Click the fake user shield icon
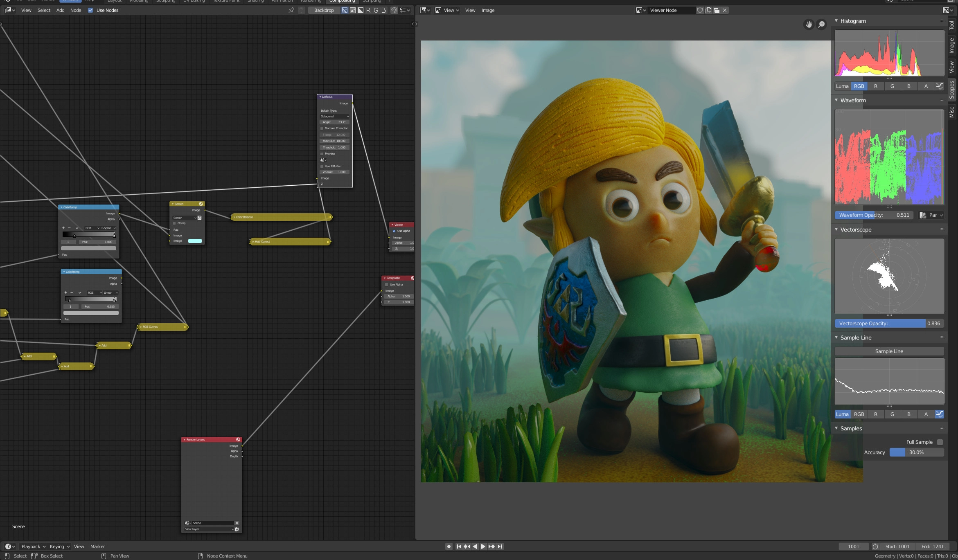Viewport: 958px width, 560px height. pos(700,10)
